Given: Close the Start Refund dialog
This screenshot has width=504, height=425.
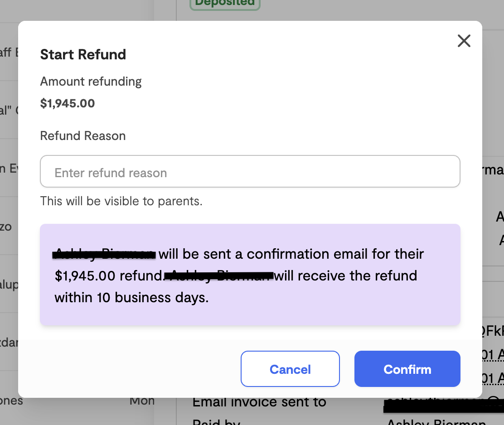Looking at the screenshot, I should click(464, 41).
